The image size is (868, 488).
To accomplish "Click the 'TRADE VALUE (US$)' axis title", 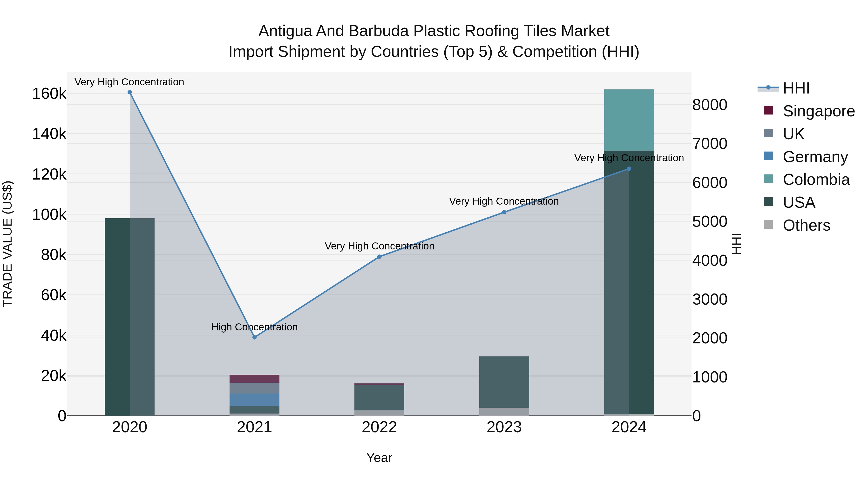I will tap(7, 244).
